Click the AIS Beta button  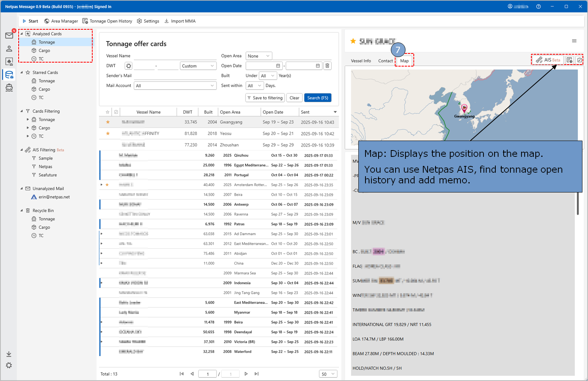(x=548, y=60)
